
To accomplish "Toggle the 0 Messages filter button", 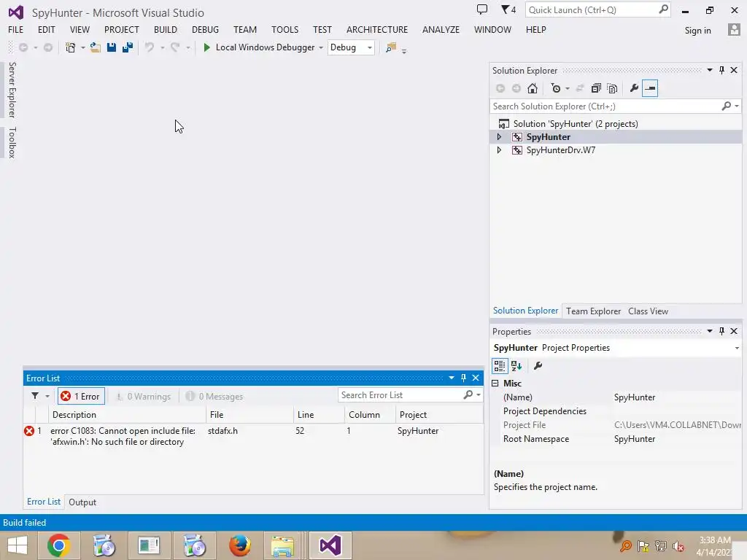I will (x=214, y=396).
